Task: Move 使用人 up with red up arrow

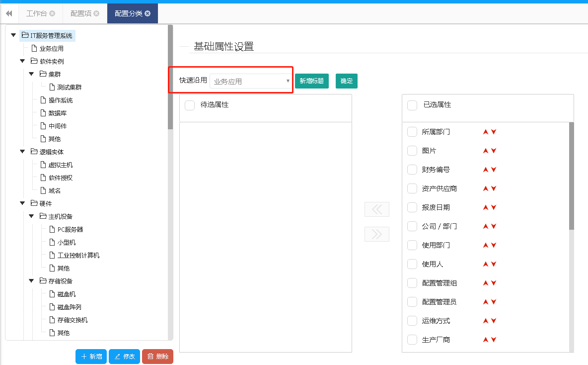Action: click(x=486, y=264)
